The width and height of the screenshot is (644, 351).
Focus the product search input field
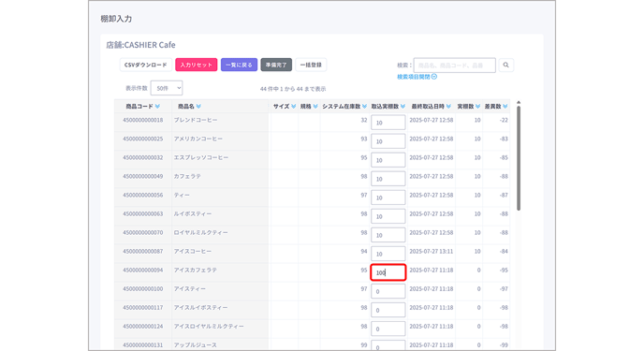coord(455,65)
